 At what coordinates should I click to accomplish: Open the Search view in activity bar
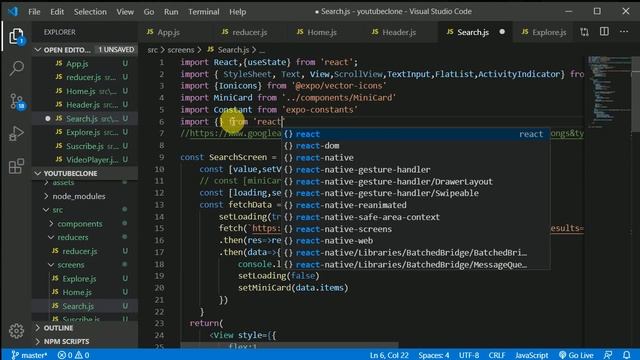pyautogui.click(x=16, y=68)
